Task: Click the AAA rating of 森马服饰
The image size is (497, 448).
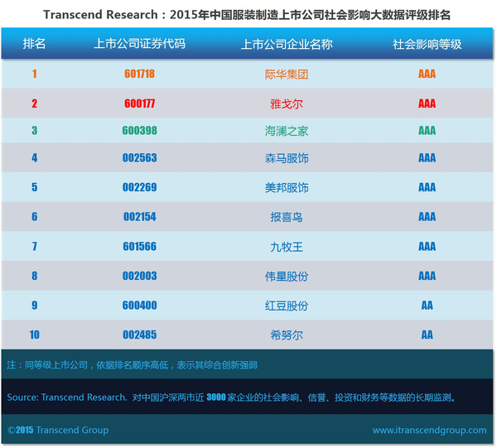Action: coord(427,157)
